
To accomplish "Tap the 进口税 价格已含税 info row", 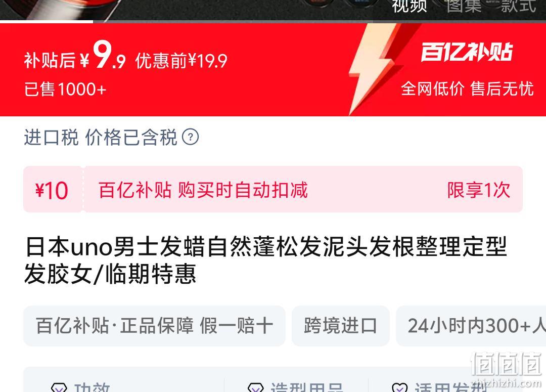I will (x=111, y=137).
